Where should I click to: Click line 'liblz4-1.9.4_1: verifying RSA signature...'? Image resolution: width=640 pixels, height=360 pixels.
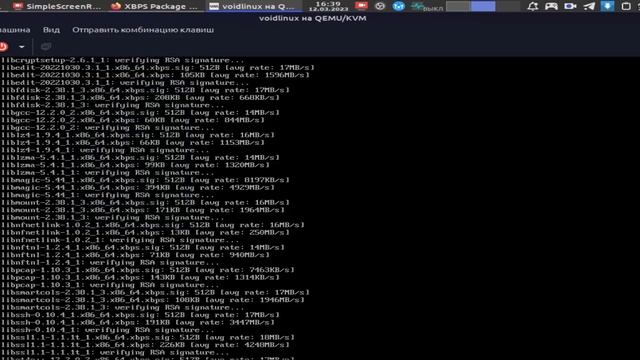point(105,150)
